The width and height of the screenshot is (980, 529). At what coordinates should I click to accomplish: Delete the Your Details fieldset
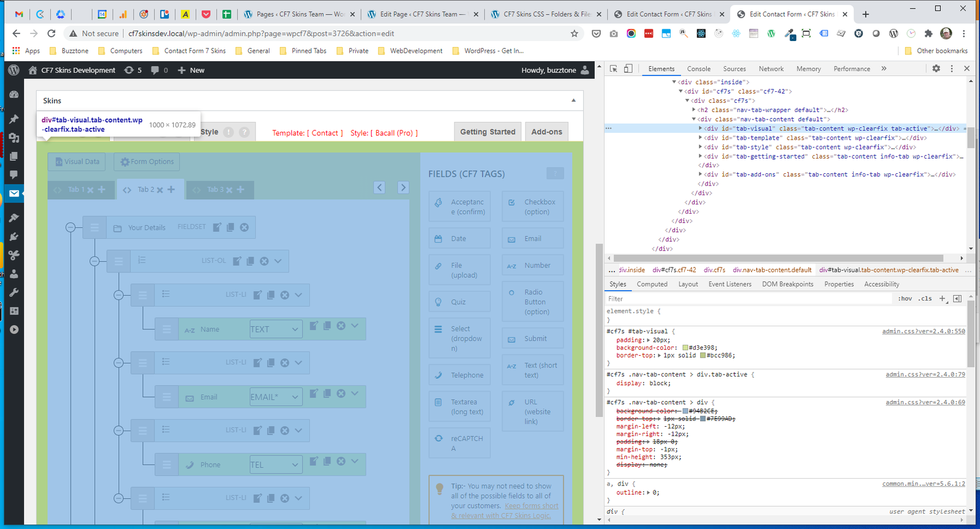pos(244,227)
